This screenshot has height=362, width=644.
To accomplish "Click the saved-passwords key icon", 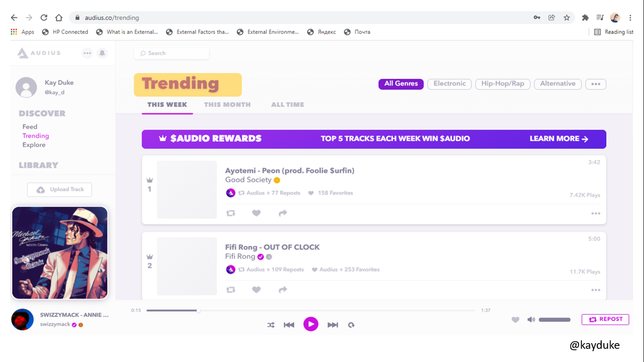I will click(x=537, y=18).
